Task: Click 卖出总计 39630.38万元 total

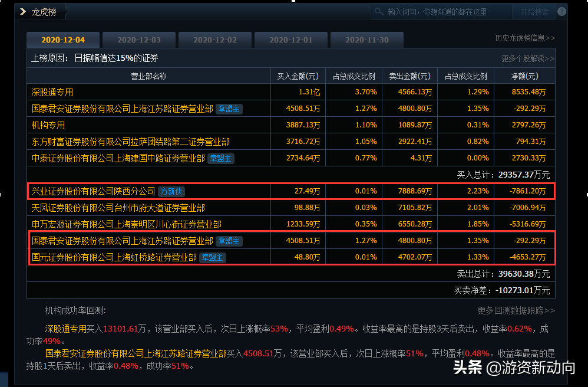Action: coord(503,274)
